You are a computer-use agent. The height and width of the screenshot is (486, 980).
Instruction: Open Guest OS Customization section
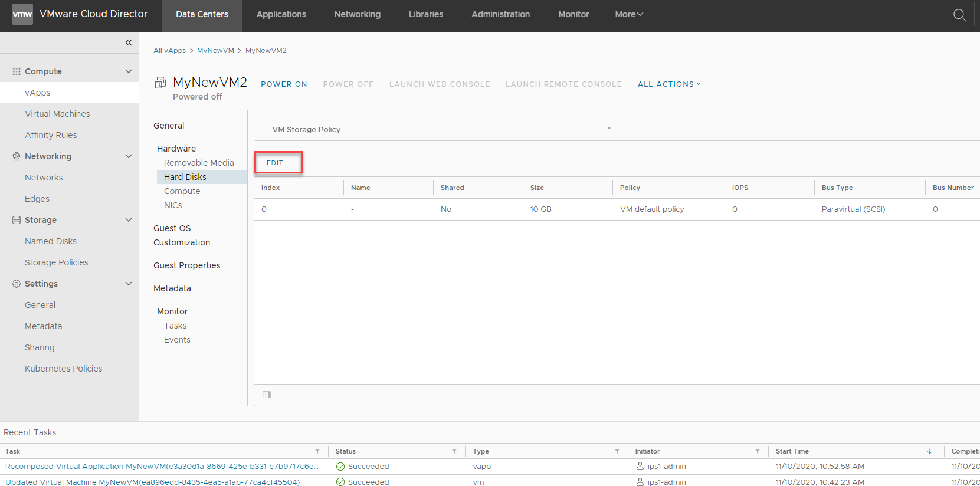click(182, 235)
